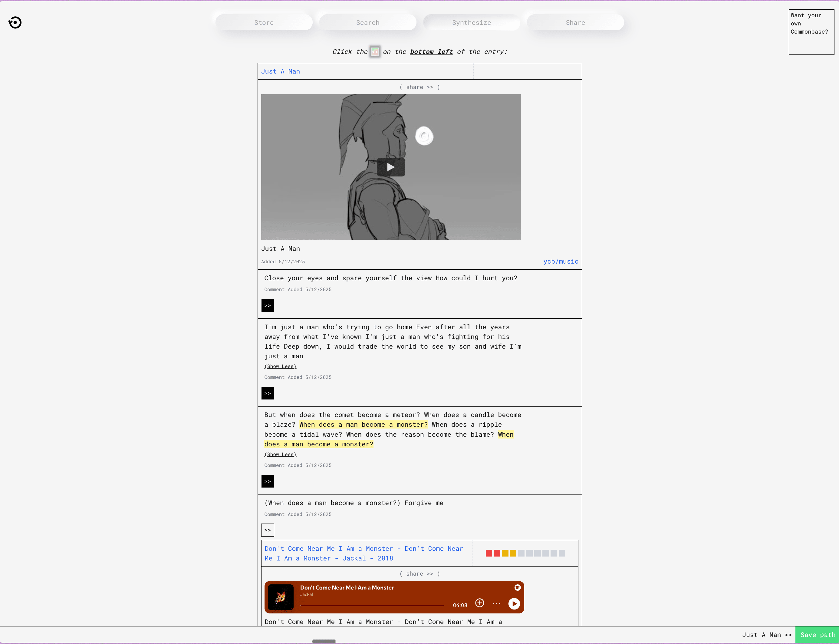The height and width of the screenshot is (644, 839).
Task: Play the Just A Man video
Action: point(390,167)
